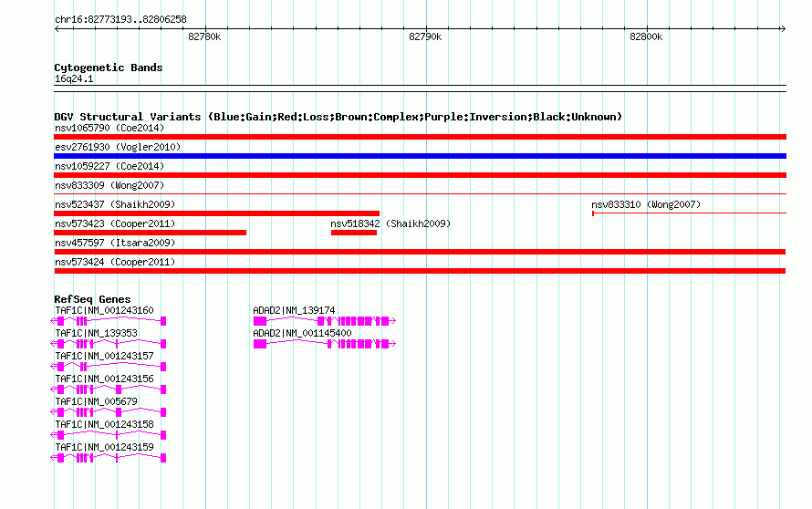Click the ADAD2|NM_001145400 gene glyph
The width and height of the screenshot is (812, 509).
tap(325, 344)
